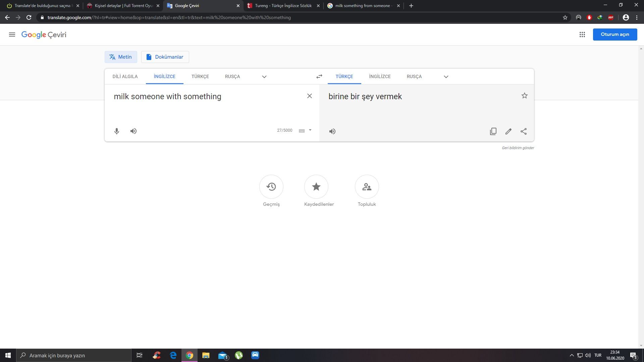Expand more target languages chevron

click(x=446, y=77)
